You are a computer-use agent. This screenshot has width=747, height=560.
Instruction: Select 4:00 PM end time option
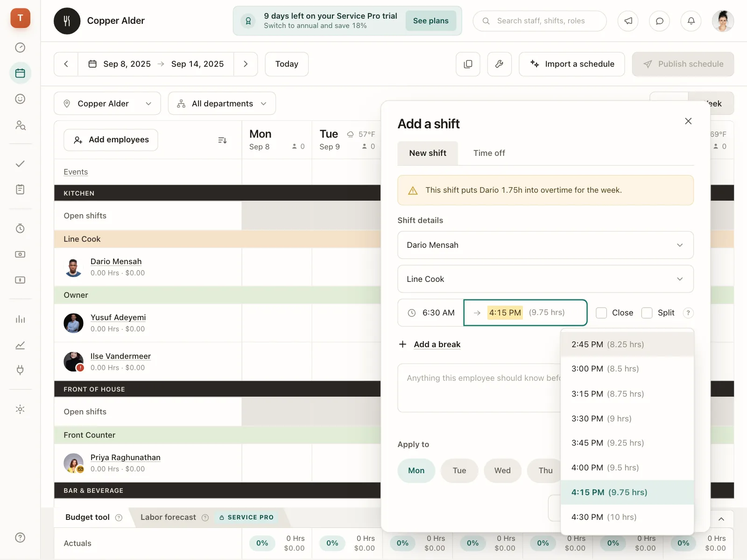coord(627,468)
